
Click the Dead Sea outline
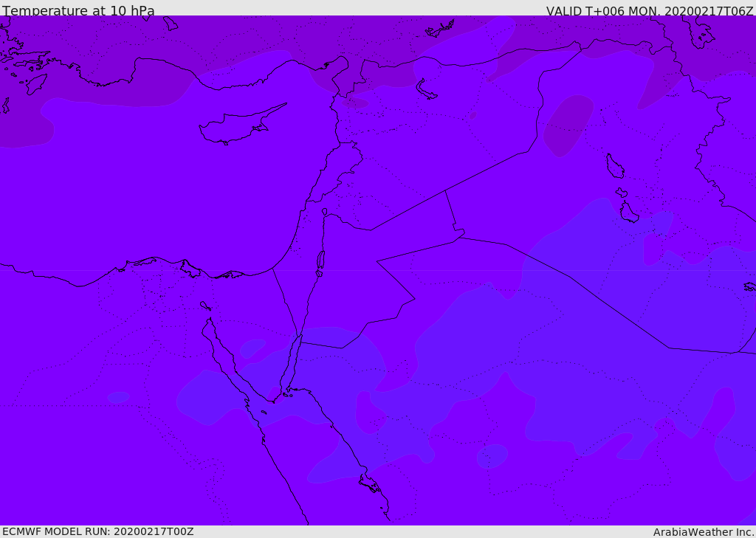point(320,261)
